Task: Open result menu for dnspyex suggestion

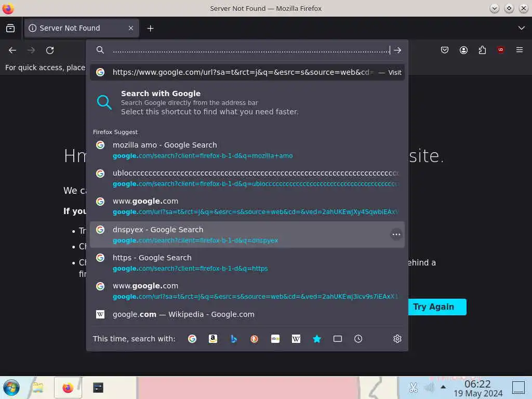Action: pyautogui.click(x=396, y=234)
